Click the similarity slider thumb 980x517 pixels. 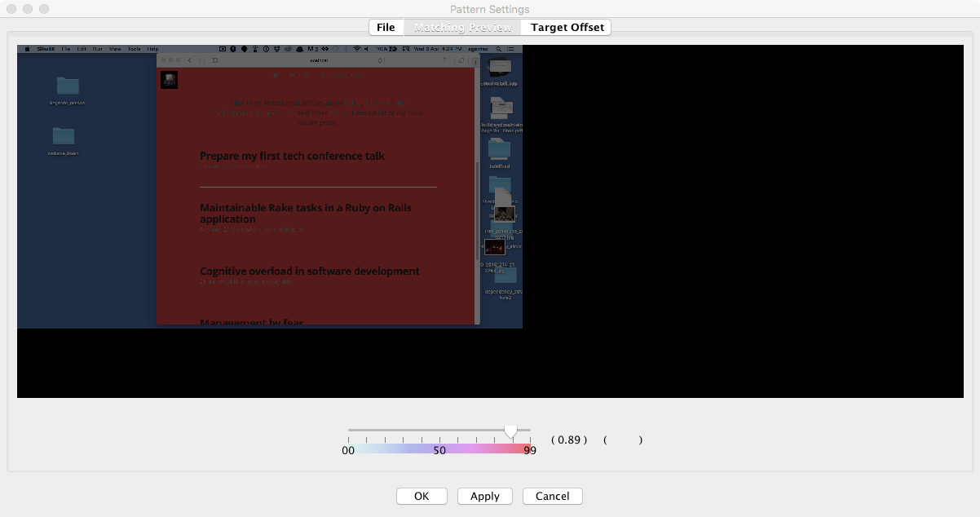pyautogui.click(x=510, y=431)
